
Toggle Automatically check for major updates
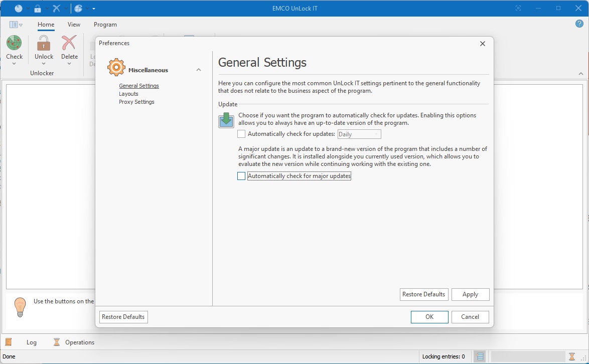(241, 176)
